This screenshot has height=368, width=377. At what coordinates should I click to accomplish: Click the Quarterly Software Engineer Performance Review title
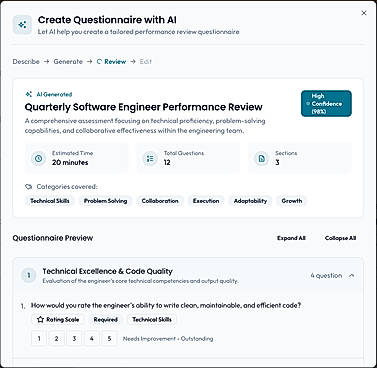click(144, 107)
